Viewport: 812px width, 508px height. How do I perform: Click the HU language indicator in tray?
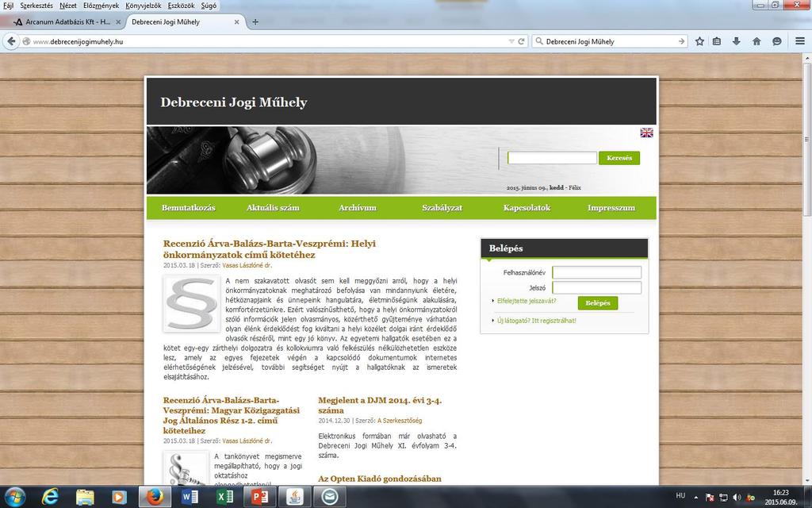[x=680, y=496]
